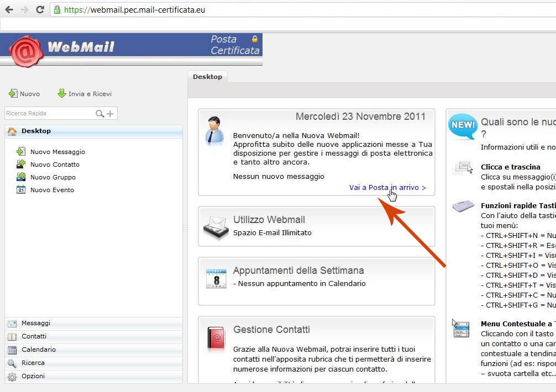Click the magnifier icon in quick search
The image size is (556, 392).
100,114
